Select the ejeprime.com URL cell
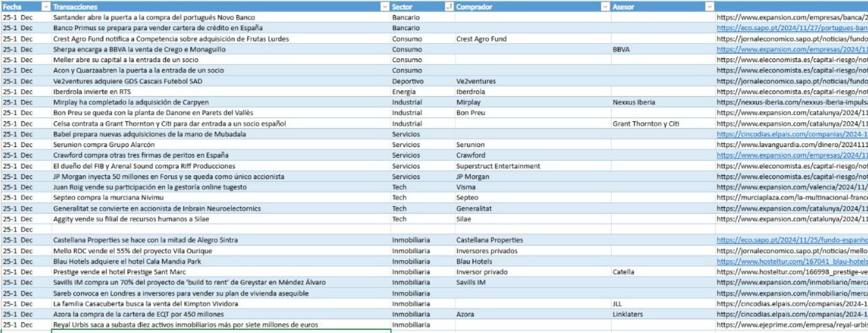 tap(792, 325)
